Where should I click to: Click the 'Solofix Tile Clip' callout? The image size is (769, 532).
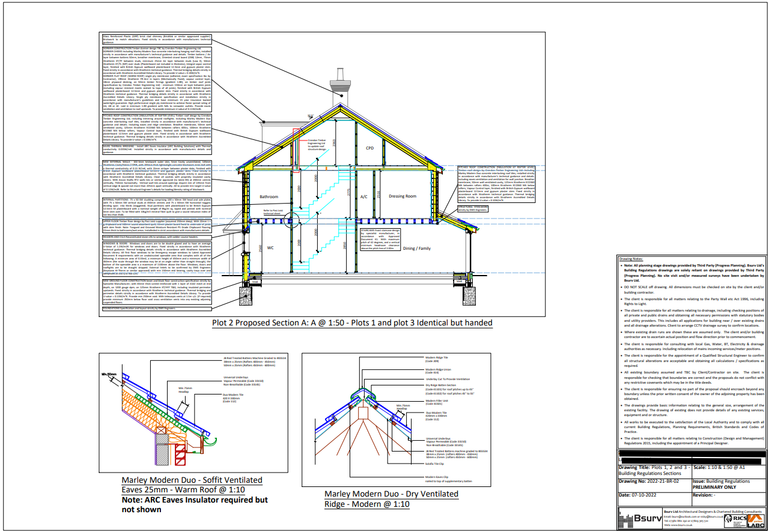434,464
